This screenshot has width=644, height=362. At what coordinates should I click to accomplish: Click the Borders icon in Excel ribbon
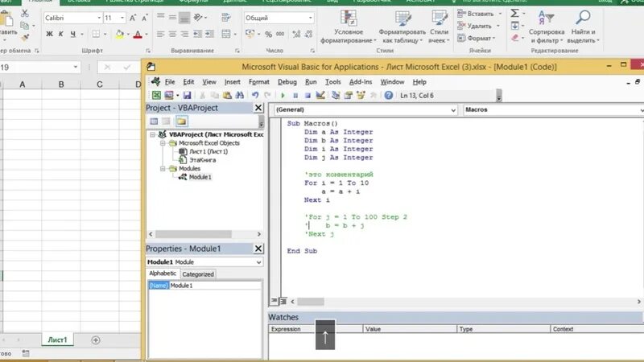96,34
